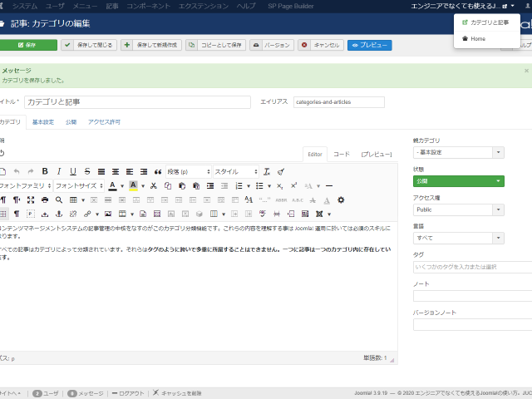Switch to the コード editor tab
The height and width of the screenshot is (399, 532).
(342, 155)
